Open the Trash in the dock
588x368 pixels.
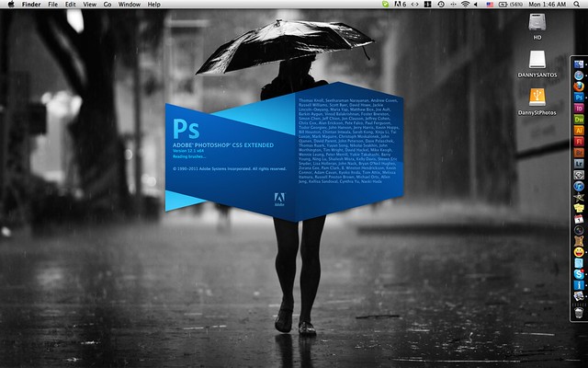579,313
